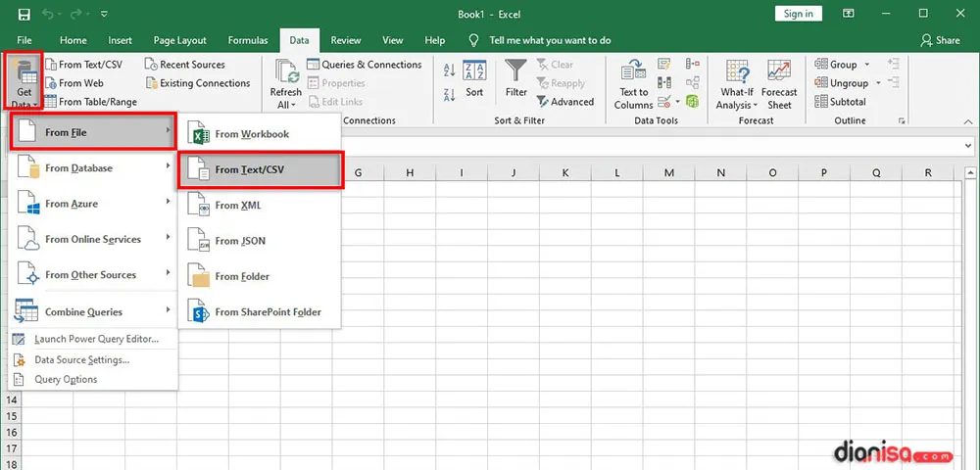Click the Data Validation icon
Viewport: 980px width, 470px height.
tap(663, 101)
